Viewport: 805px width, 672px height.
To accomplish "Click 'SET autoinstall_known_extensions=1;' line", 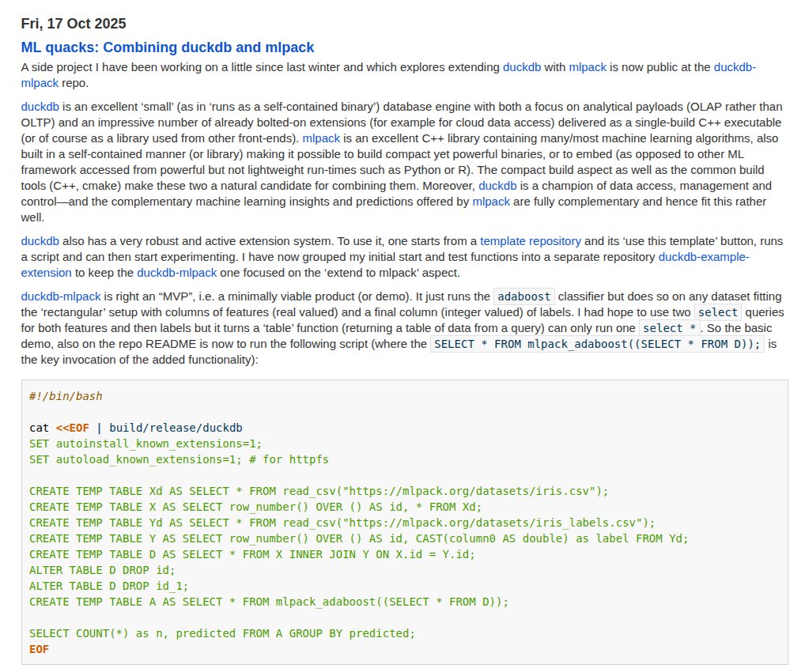I will pos(146,444).
